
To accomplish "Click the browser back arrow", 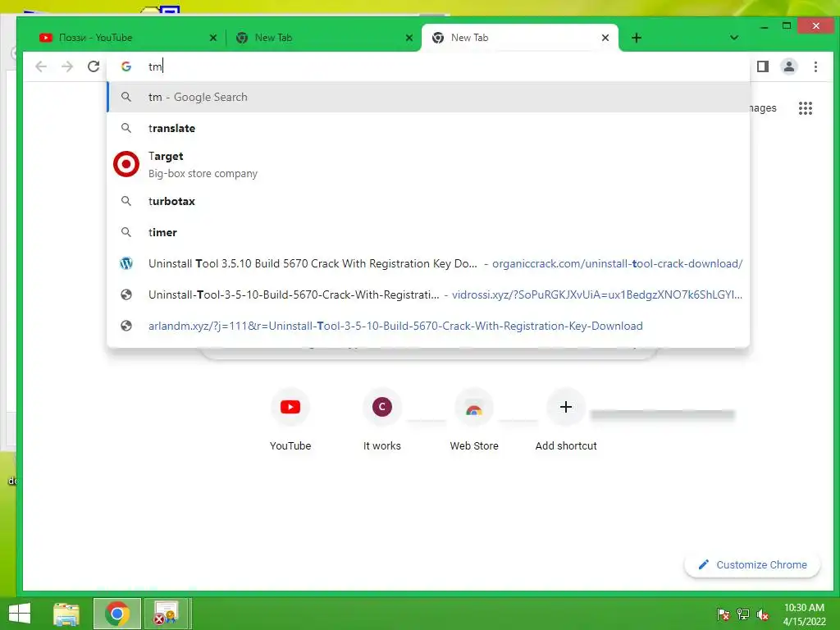I will tap(41, 66).
